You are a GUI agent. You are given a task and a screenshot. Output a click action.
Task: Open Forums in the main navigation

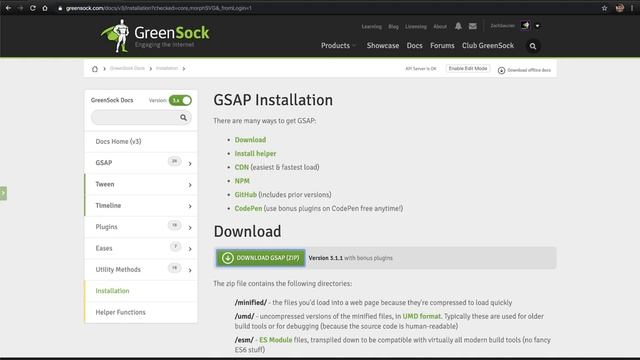coord(442,46)
